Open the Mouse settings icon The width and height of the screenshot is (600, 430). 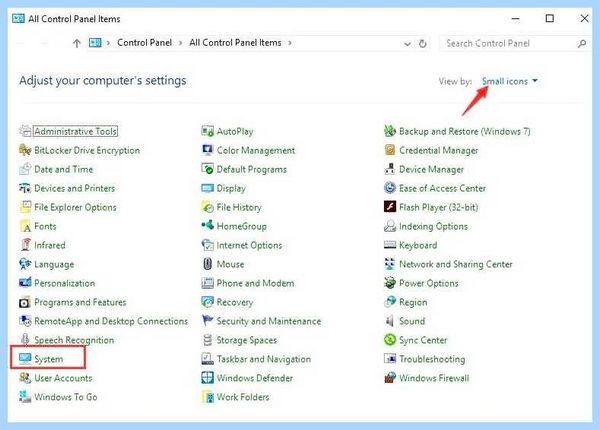pos(207,264)
